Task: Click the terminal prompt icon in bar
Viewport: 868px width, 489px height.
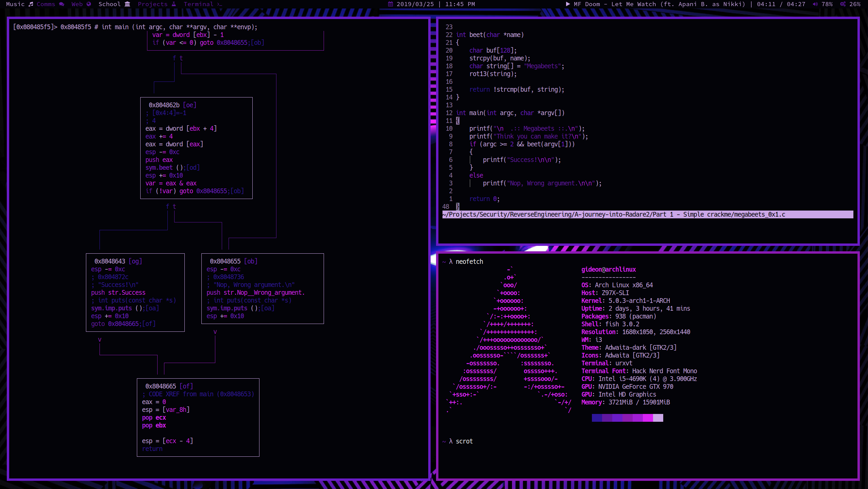Action: [x=219, y=4]
